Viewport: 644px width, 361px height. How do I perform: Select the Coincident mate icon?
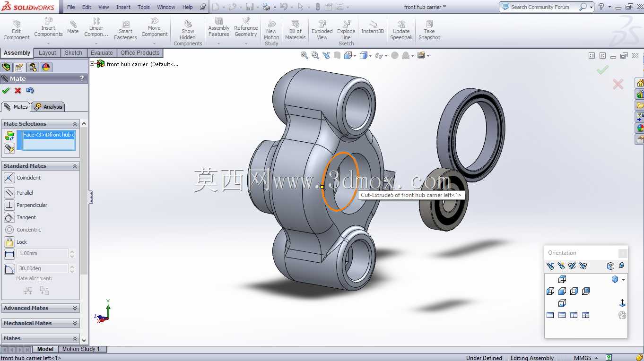pos(9,178)
